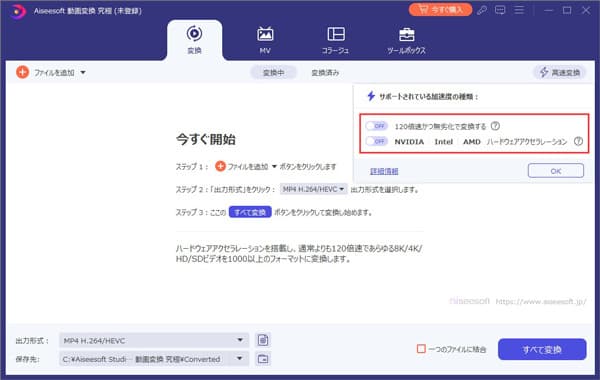
Task: Click the ステップ3 すべて変換 sample button
Action: (x=250, y=212)
